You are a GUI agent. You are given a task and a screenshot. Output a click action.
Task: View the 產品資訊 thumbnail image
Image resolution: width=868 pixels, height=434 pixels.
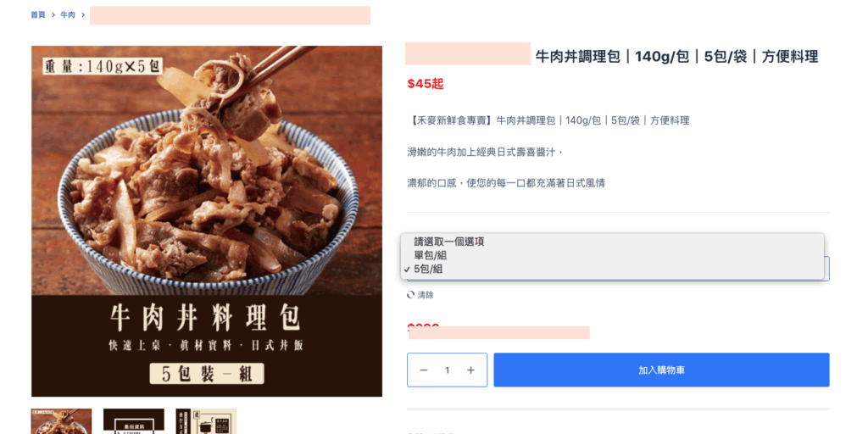click(x=134, y=421)
